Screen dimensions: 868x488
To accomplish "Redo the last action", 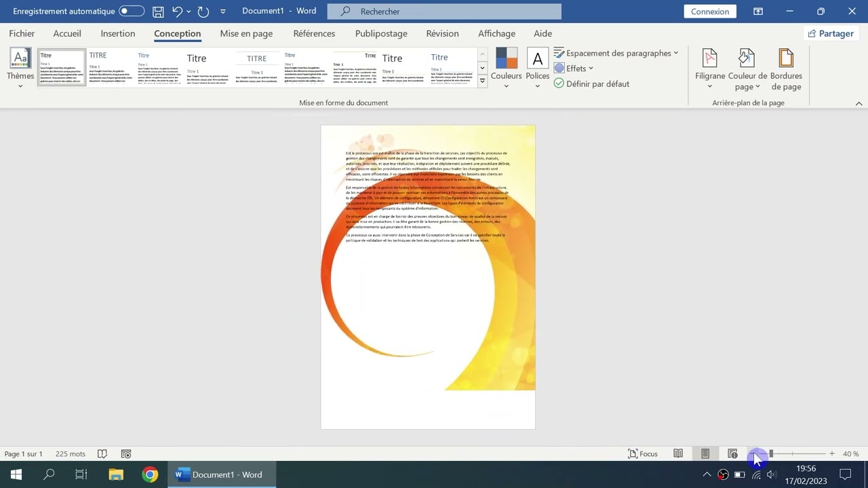I will 203,12.
